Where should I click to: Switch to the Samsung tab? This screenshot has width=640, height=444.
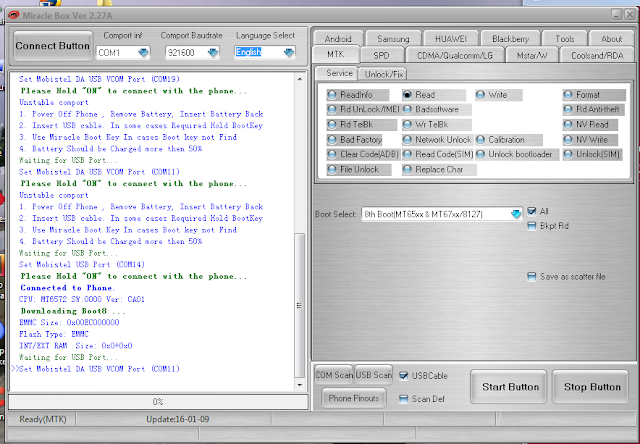393,39
